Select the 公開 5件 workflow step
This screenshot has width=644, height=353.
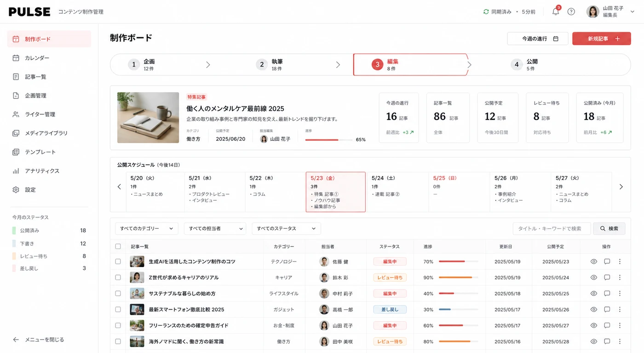(x=523, y=64)
